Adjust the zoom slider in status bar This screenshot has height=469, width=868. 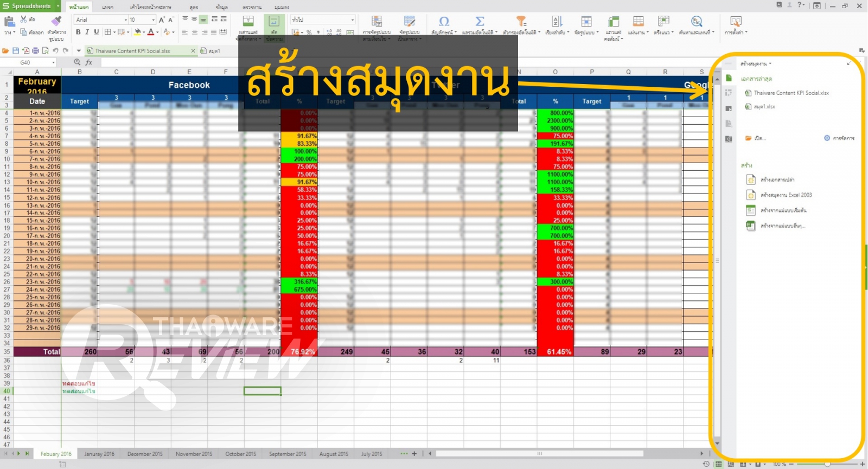[827, 464]
